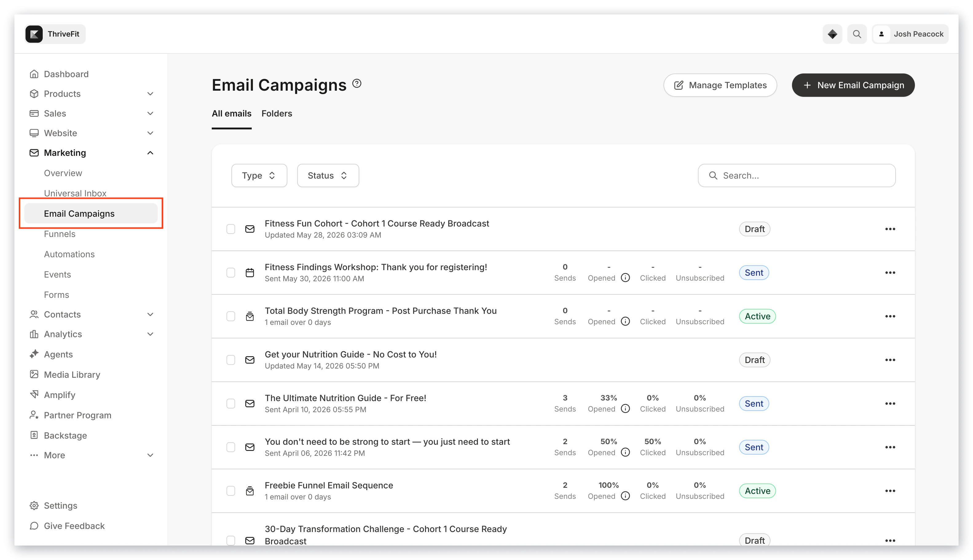Image resolution: width=973 pixels, height=560 pixels.
Task: Click the header search magnifier icon
Action: coord(857,34)
